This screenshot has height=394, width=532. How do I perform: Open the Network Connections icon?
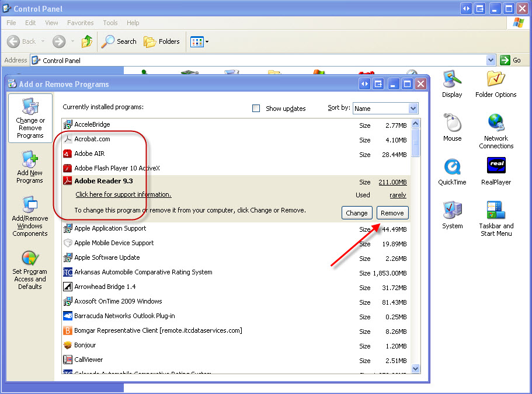pyautogui.click(x=496, y=131)
